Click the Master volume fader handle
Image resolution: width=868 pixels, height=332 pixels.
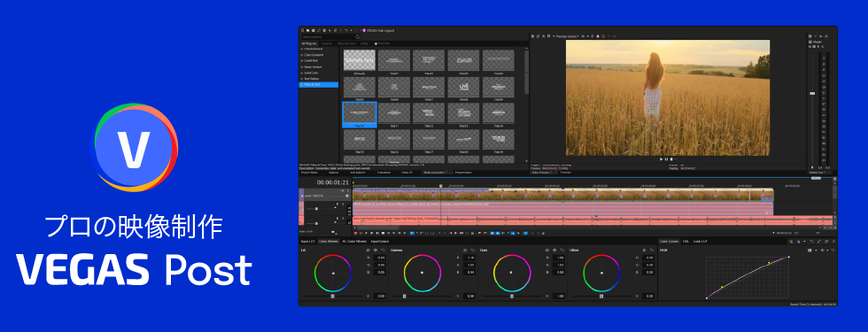click(x=812, y=94)
